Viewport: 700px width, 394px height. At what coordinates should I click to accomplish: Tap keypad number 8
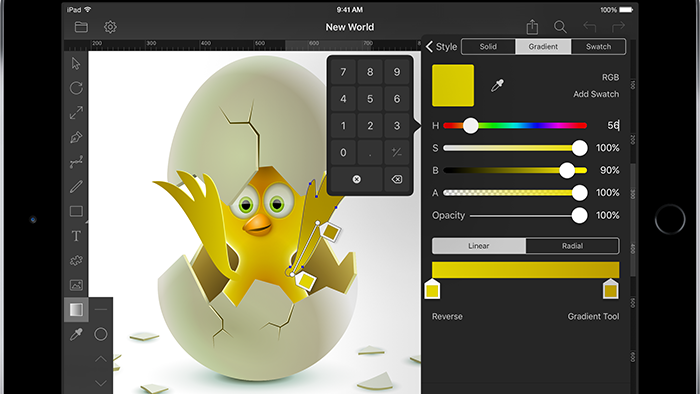click(370, 72)
